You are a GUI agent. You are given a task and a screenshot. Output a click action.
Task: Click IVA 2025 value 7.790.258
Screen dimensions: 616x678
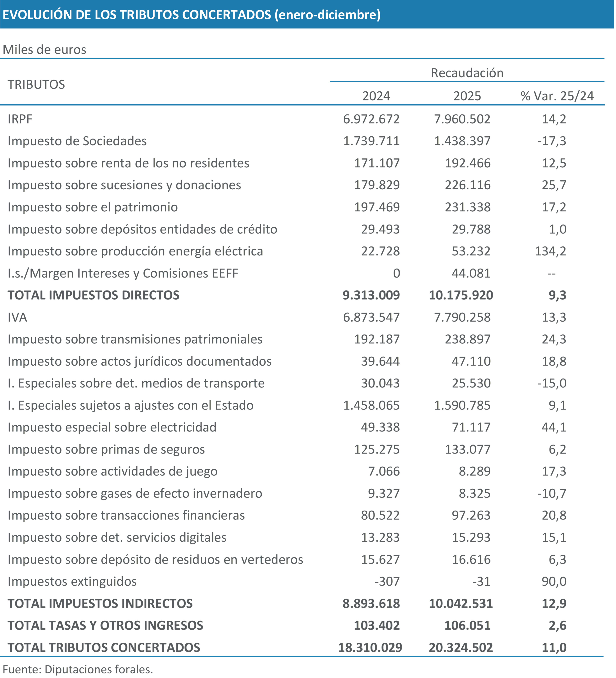click(462, 317)
